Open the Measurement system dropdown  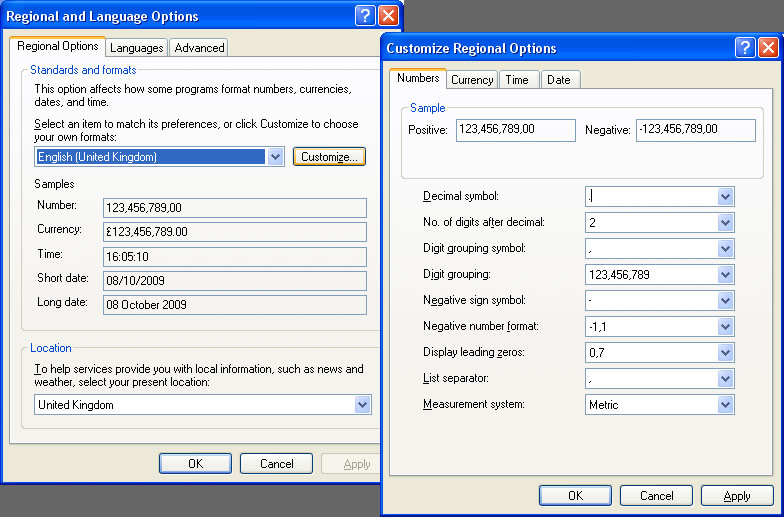(x=726, y=405)
